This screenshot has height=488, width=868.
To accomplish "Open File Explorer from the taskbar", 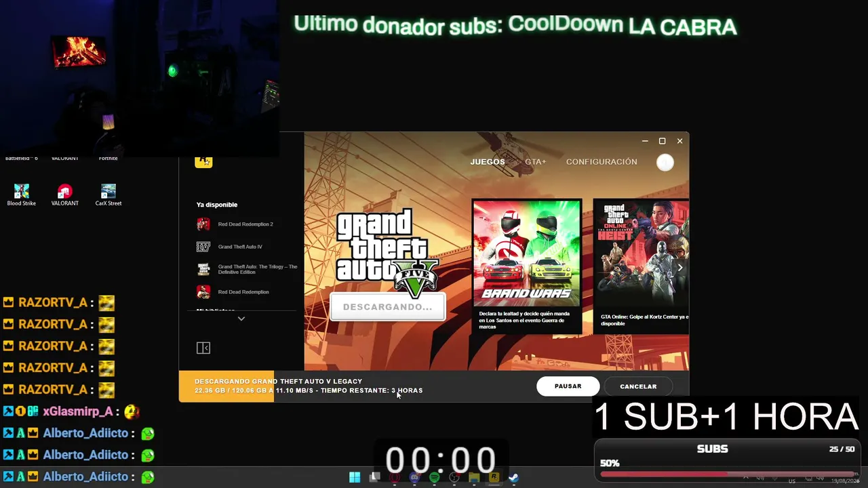I will (475, 478).
